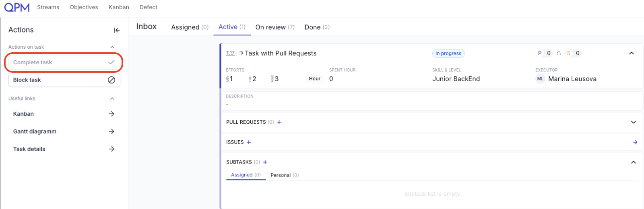
Task: Click the copy icon beside the task title
Action: pyautogui.click(x=241, y=53)
